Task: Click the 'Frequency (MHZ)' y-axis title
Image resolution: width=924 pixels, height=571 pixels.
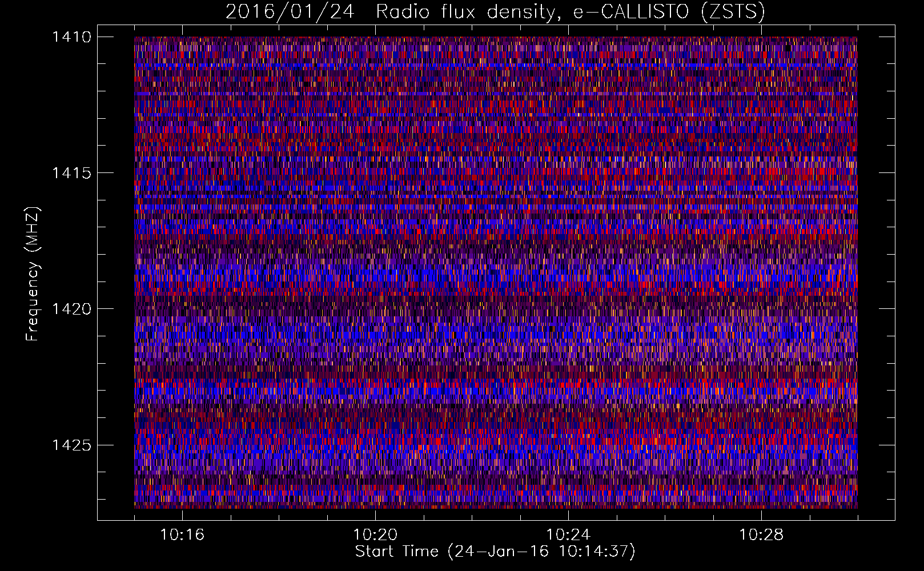Action: [33, 274]
